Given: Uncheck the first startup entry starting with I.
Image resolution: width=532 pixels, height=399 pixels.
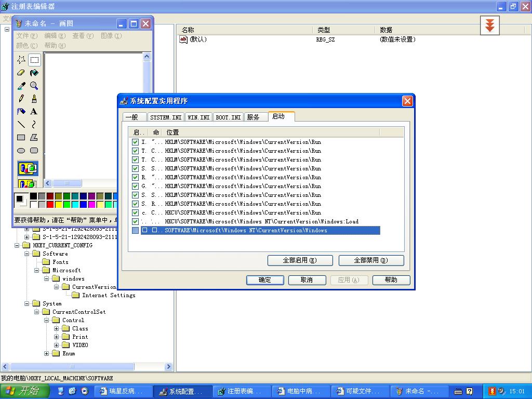Looking at the screenshot, I should point(136,142).
